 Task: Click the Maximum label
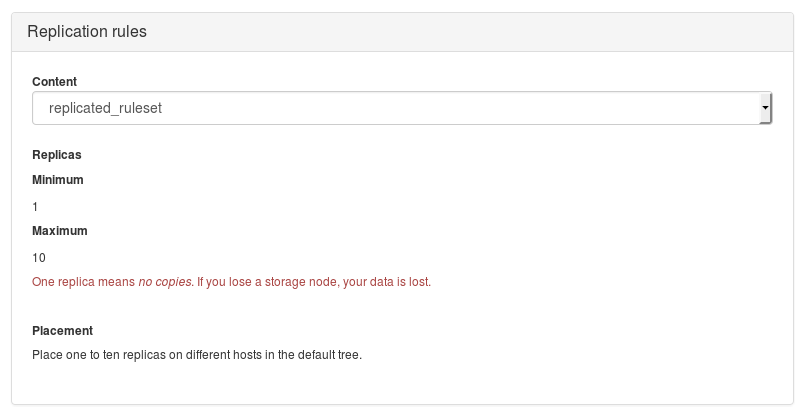pos(60,230)
